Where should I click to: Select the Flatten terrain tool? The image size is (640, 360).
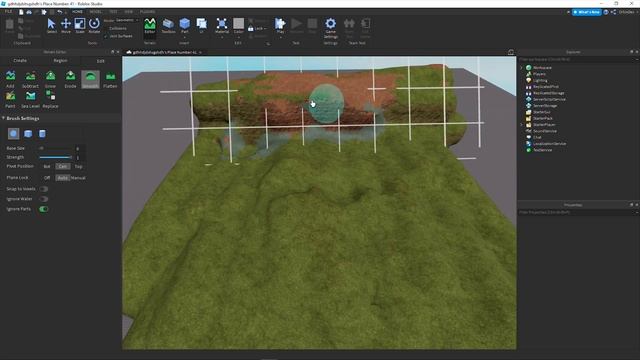tap(110, 79)
